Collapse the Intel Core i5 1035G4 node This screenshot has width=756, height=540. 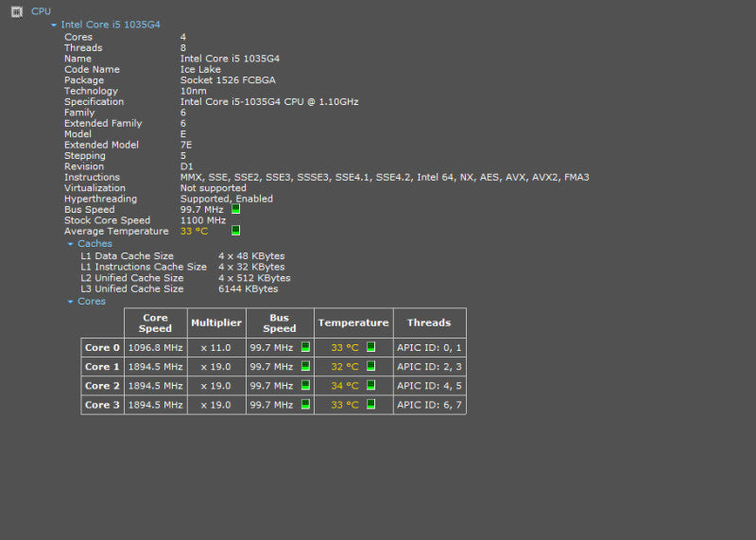coord(54,25)
